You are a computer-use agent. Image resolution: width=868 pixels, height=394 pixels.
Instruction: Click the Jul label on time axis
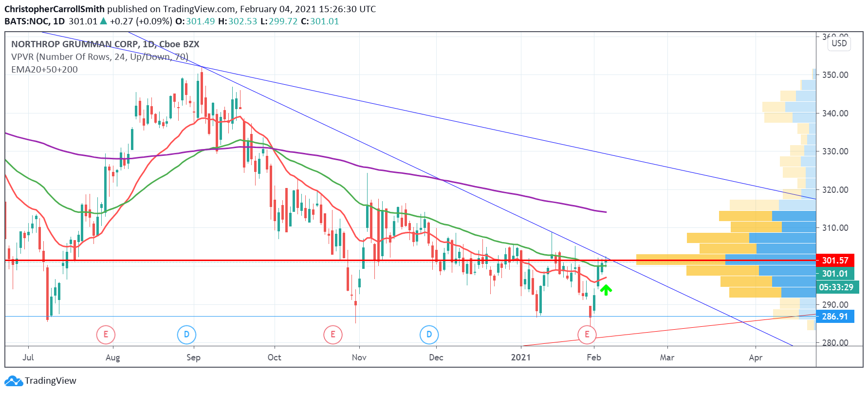pyautogui.click(x=28, y=357)
